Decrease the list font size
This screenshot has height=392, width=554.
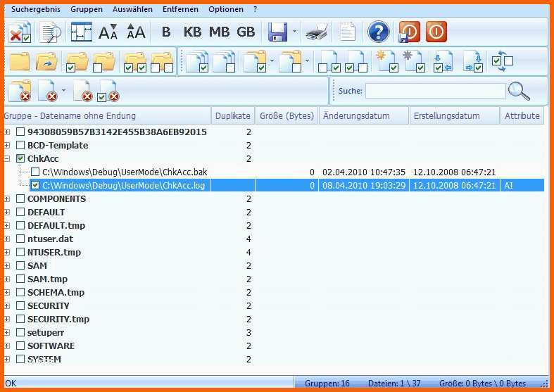[x=108, y=32]
